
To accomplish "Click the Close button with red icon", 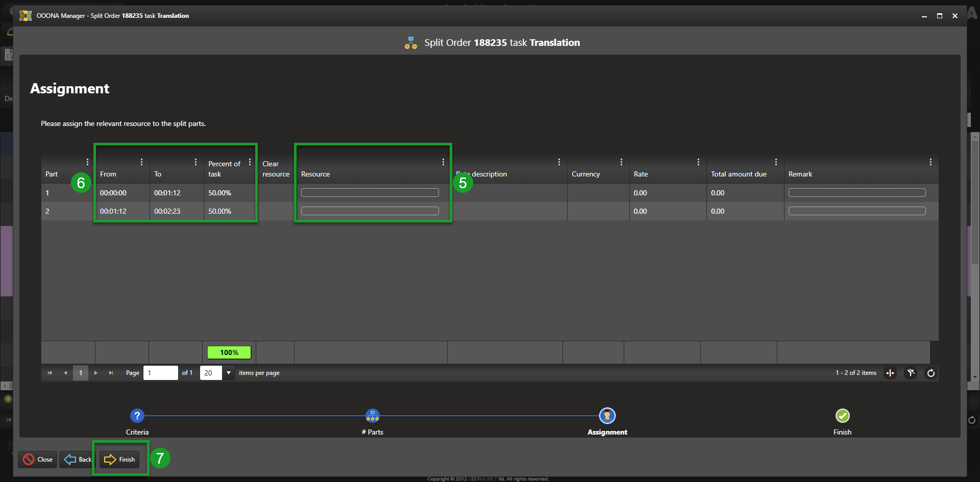I will coord(38,460).
